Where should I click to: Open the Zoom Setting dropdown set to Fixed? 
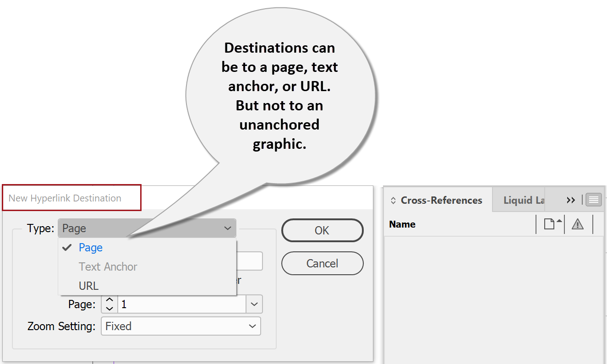coord(181,326)
